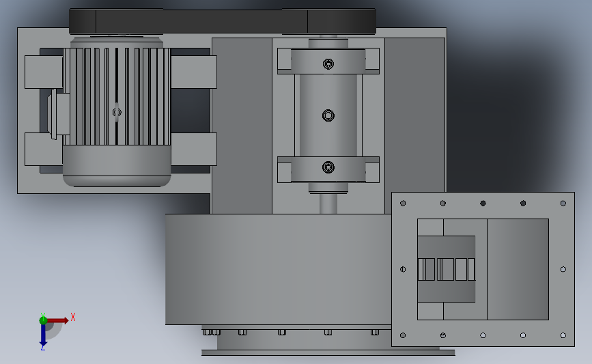Click the blue Z axis arrow of the triad
Screen dimensions: 592x364
(43, 335)
